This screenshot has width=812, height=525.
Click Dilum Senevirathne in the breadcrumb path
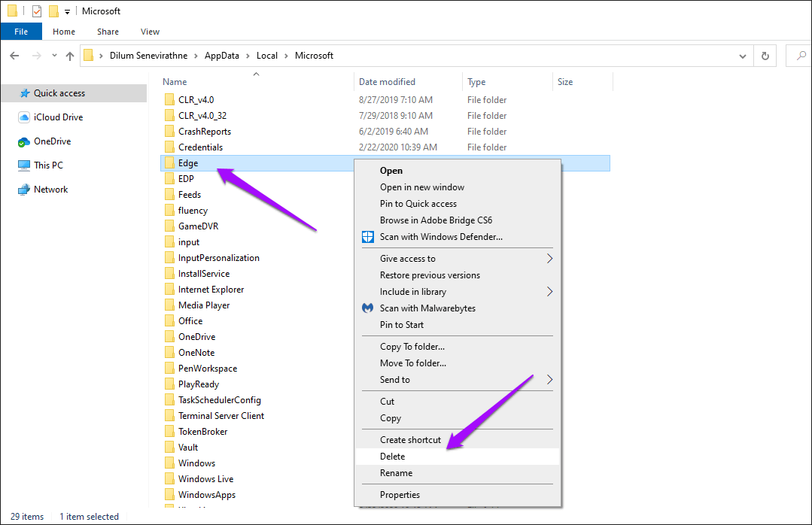[148, 56]
